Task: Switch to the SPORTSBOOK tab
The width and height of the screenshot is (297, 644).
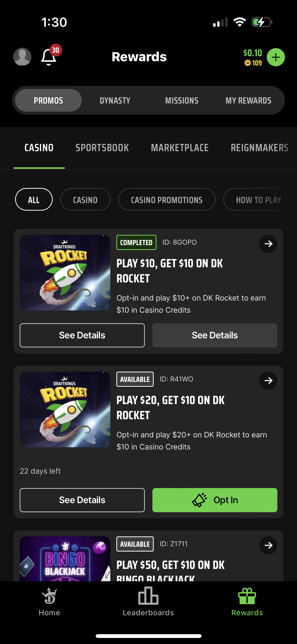Action: pyautogui.click(x=103, y=148)
